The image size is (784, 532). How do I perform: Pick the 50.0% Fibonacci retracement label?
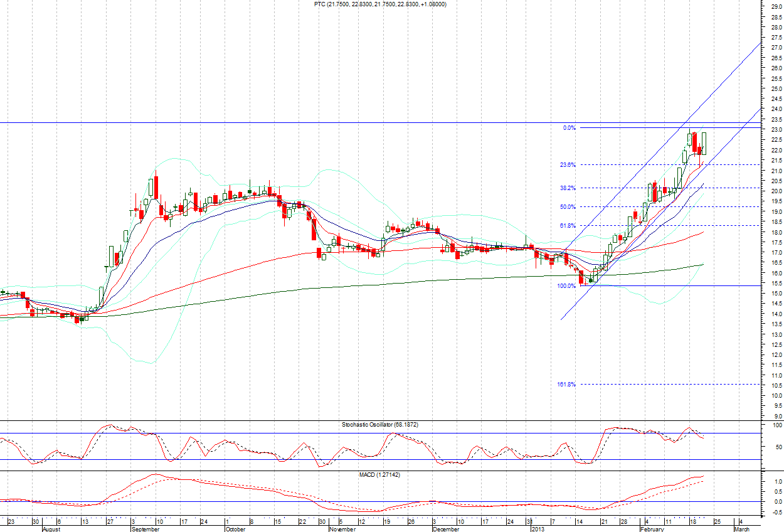pyautogui.click(x=568, y=207)
